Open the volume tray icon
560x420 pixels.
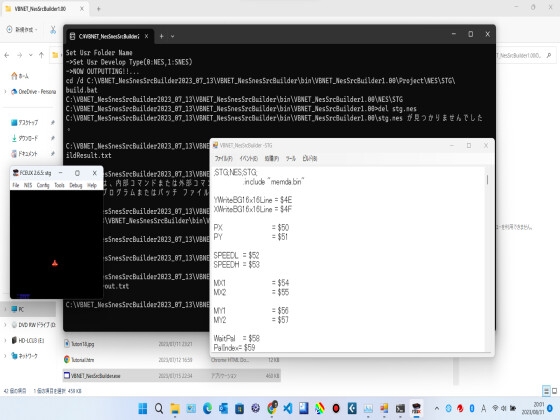pos(504,408)
